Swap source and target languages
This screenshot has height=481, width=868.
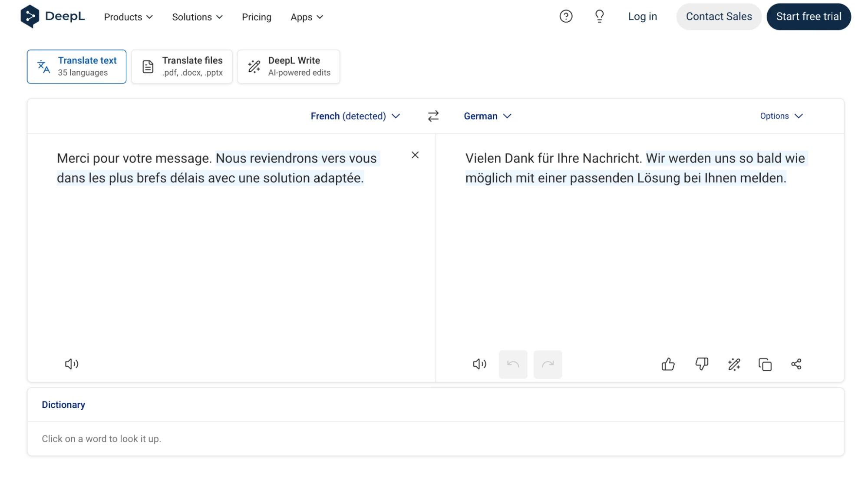(433, 116)
